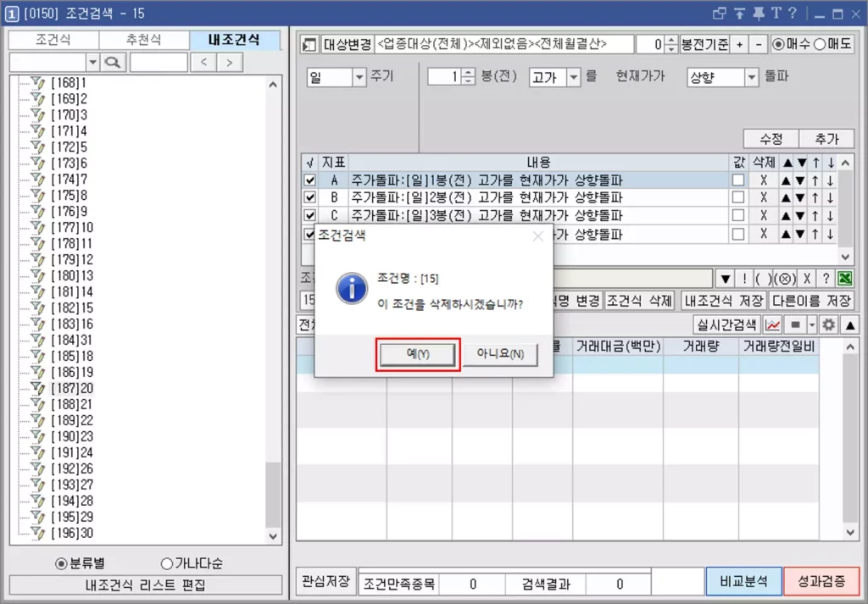Click the 대상변경 button
The height and width of the screenshot is (604, 868).
pos(348,44)
